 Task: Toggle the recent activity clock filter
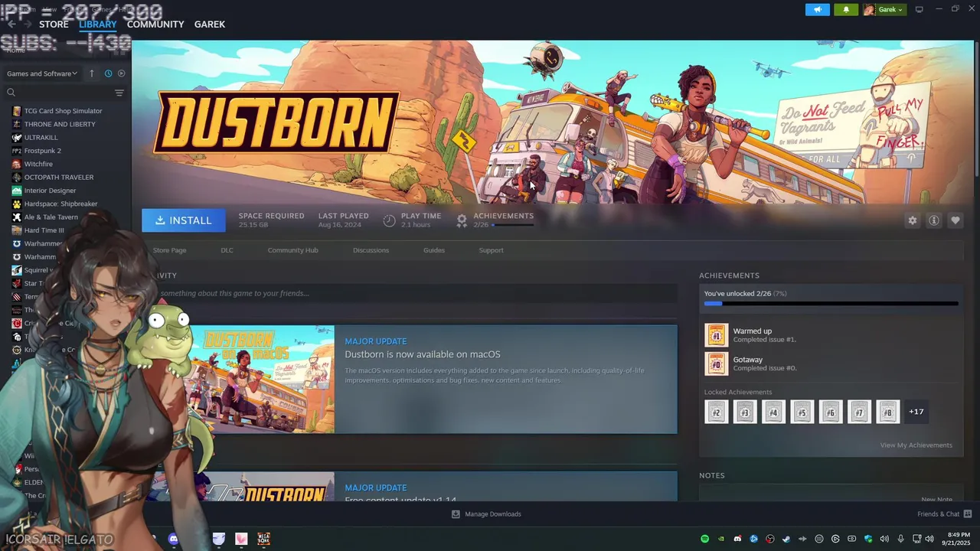pos(108,73)
